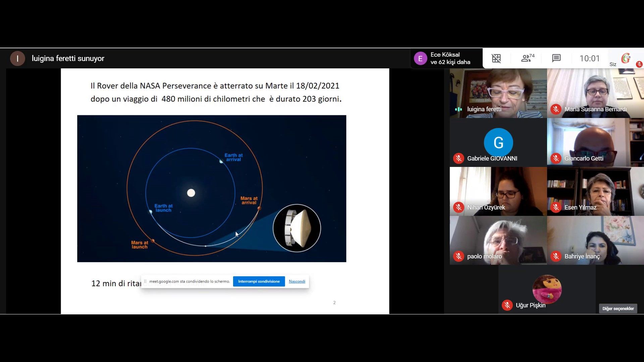This screenshot has height=362, width=644.
Task: Click the 'Earth at arrival' label in slide
Action: point(233,157)
